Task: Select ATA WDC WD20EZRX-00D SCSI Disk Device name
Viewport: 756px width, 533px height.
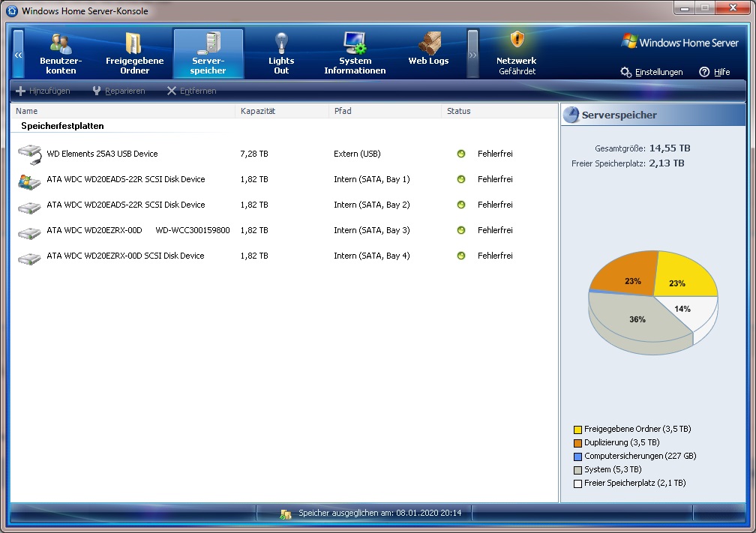Action: coord(125,256)
